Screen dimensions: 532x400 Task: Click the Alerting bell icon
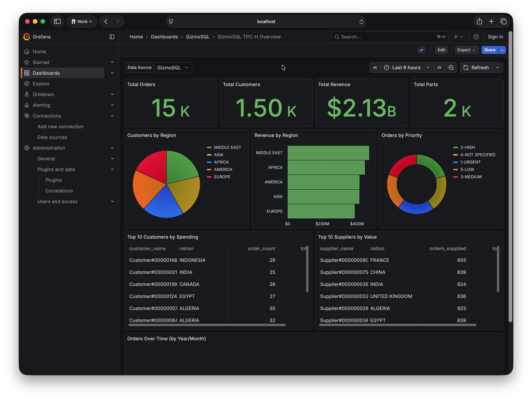tap(27, 105)
